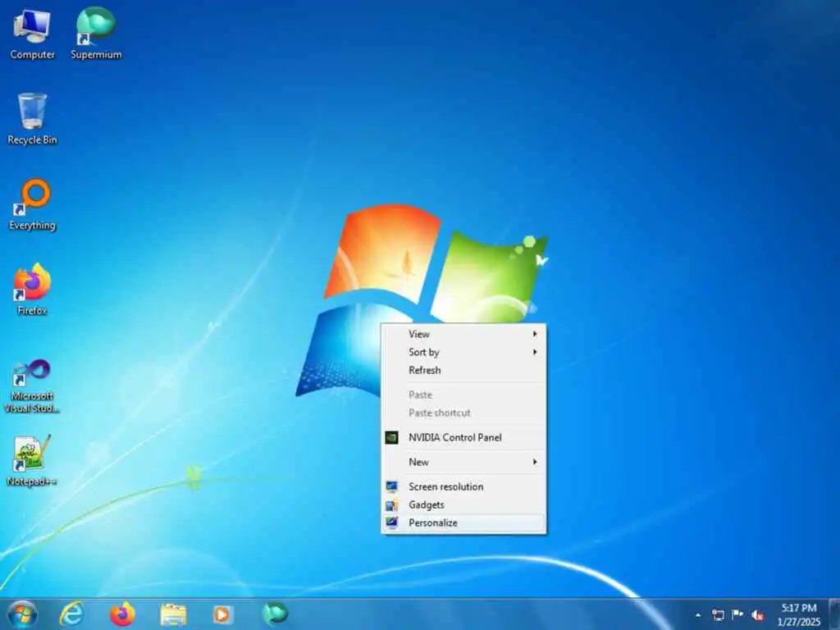Open the Windows Start menu orb
This screenshot has height=630, width=840.
point(22,614)
